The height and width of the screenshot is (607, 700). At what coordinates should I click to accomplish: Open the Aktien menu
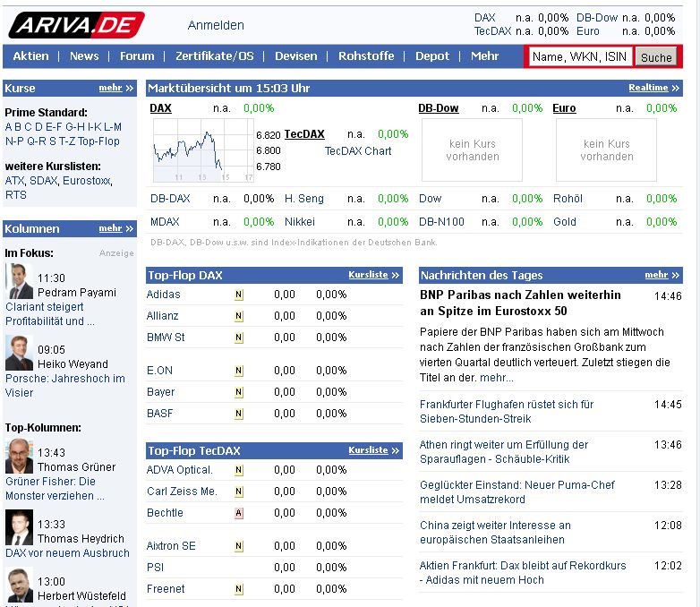pyautogui.click(x=30, y=56)
